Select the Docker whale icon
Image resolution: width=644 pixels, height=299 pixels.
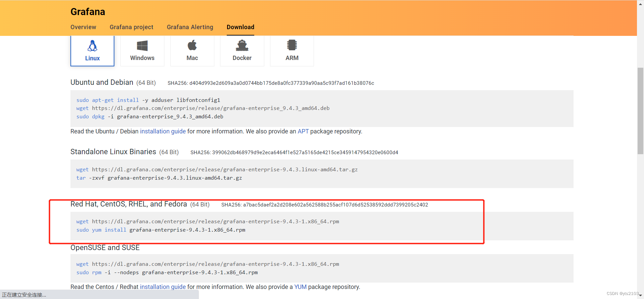[242, 45]
